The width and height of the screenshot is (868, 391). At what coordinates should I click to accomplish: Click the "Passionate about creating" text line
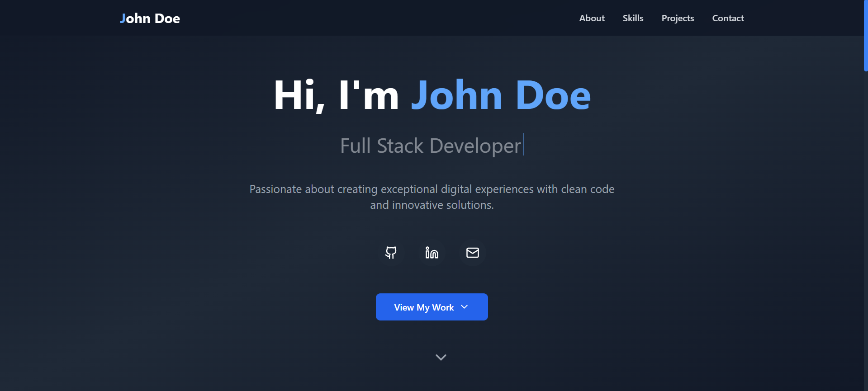pyautogui.click(x=432, y=189)
